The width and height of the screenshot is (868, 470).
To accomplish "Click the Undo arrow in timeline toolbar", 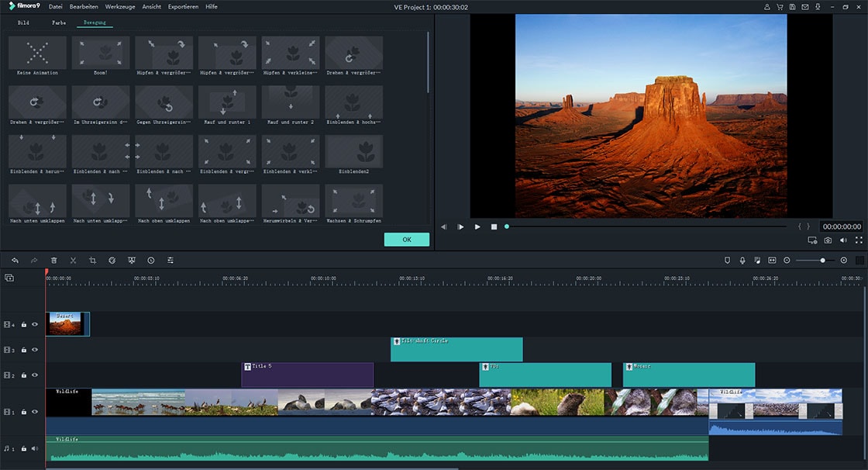I will click(15, 260).
